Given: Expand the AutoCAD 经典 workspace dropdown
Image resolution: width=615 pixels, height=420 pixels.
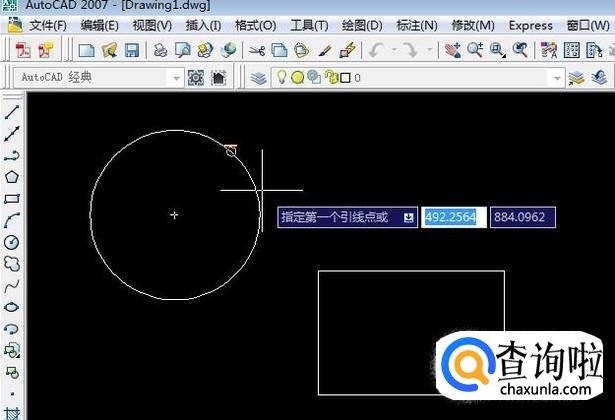Looking at the screenshot, I should (x=176, y=78).
